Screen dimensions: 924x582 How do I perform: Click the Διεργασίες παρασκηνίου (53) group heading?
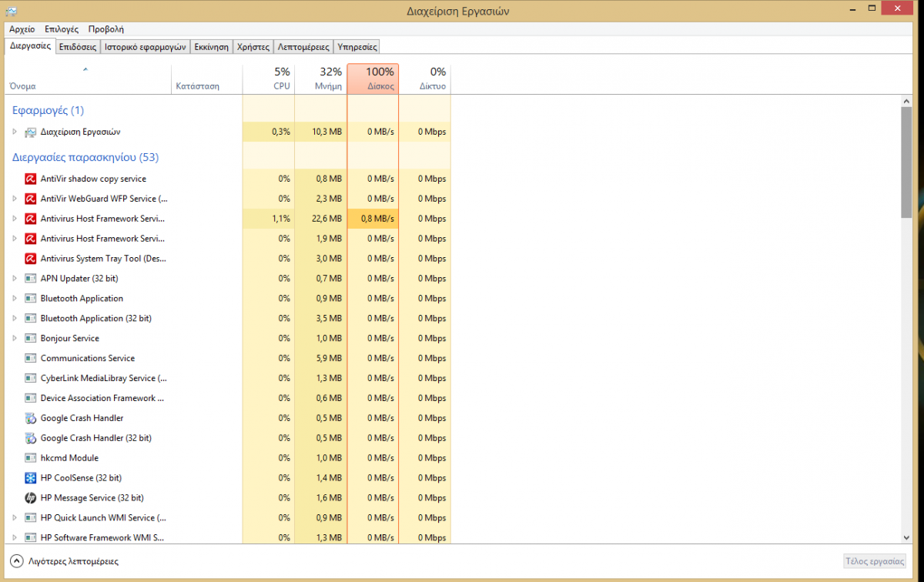(85, 157)
